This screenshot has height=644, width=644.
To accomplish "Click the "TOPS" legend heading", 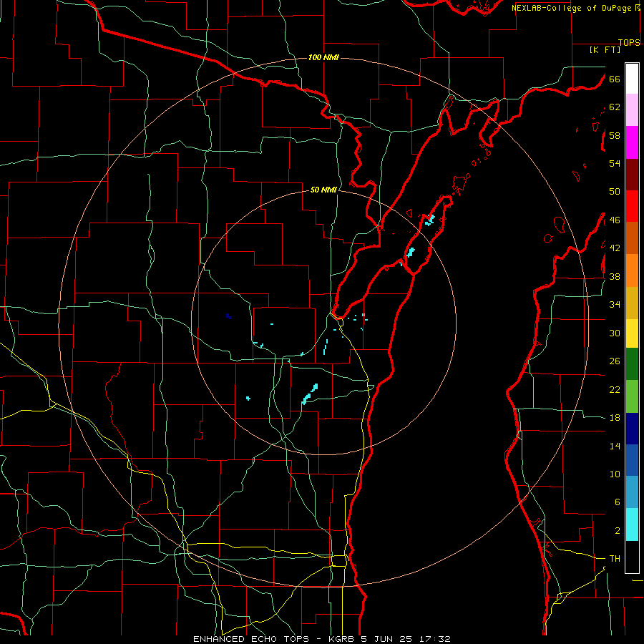I will point(629,42).
